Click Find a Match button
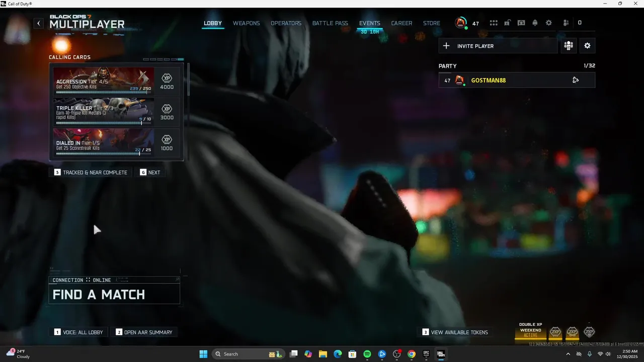The width and height of the screenshot is (644, 362). pyautogui.click(x=114, y=294)
